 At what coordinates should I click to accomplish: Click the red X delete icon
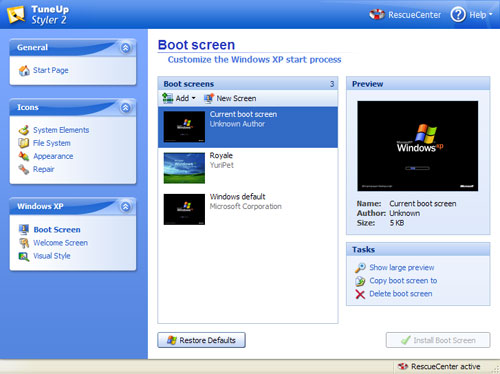[x=360, y=294]
